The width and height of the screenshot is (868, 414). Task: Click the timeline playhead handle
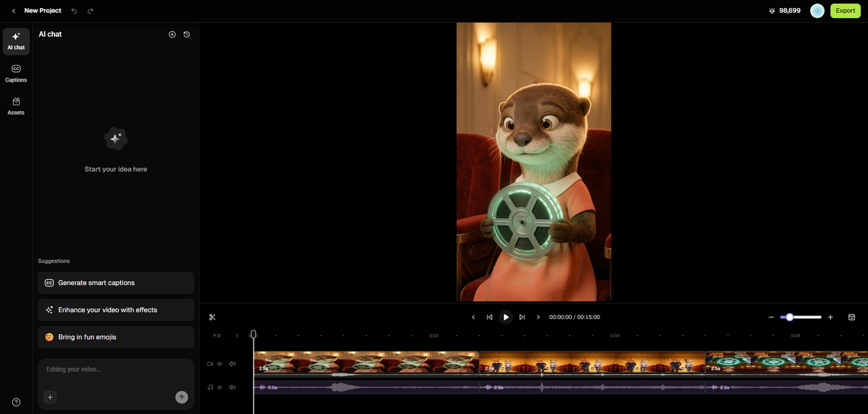pos(254,335)
